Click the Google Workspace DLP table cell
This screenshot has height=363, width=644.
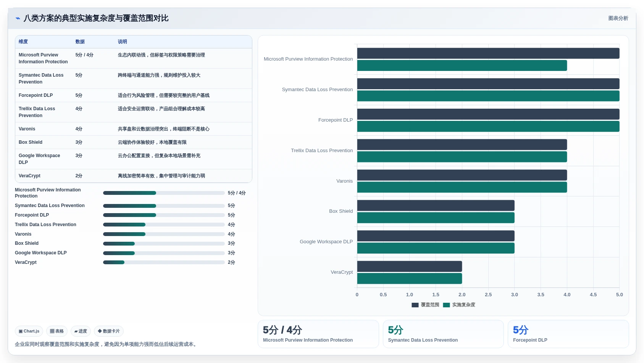pyautogui.click(x=39, y=159)
